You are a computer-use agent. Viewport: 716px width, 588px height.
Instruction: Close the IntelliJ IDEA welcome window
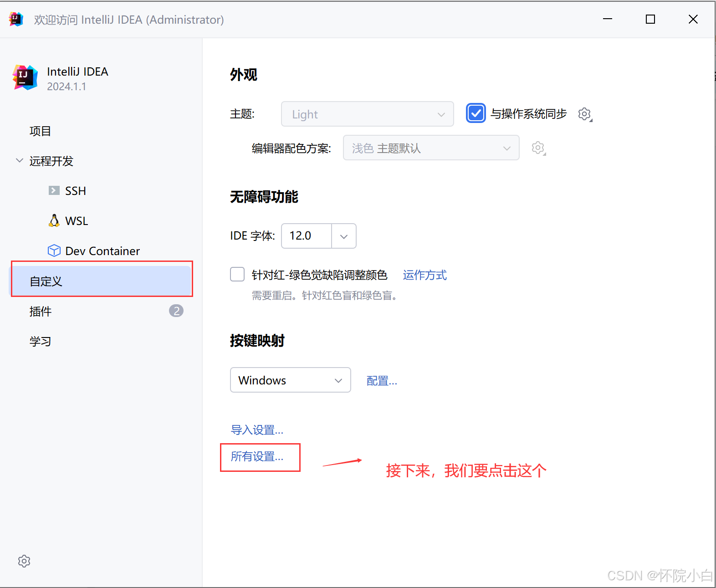point(693,19)
